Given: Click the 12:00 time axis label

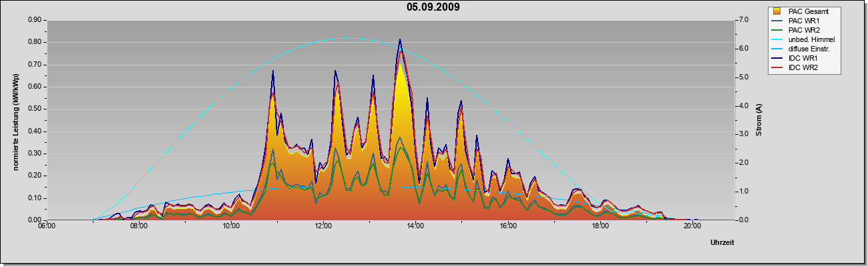Looking at the screenshot, I should [323, 226].
